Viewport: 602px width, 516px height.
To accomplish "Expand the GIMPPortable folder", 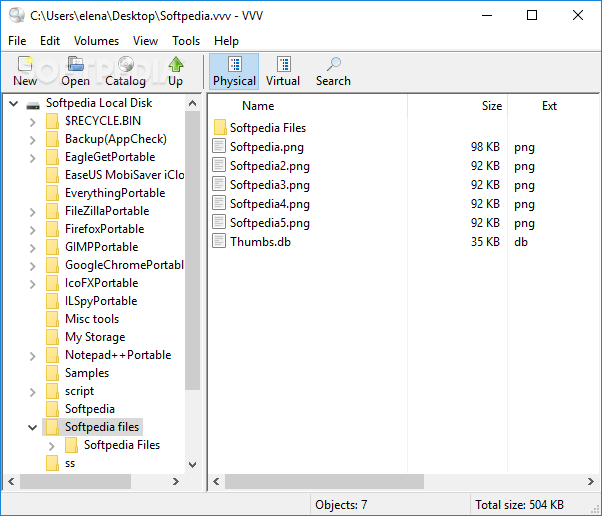I will pos(33,248).
